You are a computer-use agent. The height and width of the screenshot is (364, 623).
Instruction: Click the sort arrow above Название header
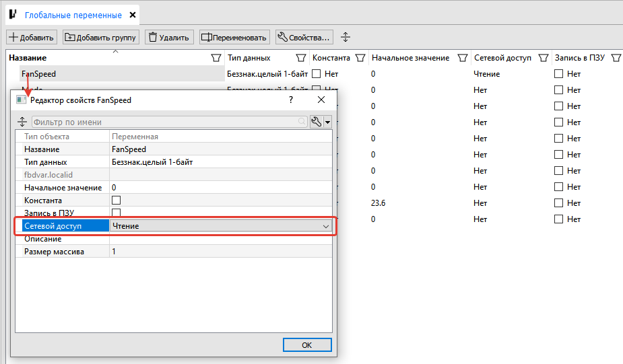115,51
